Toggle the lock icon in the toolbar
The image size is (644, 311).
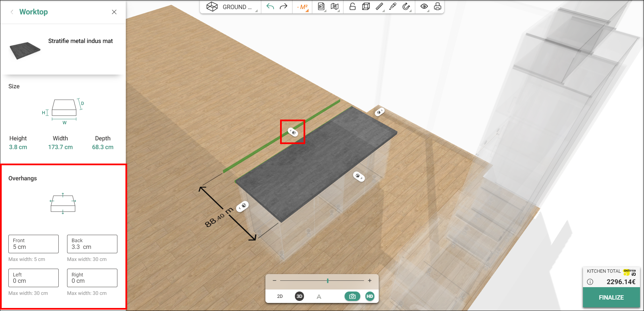click(x=352, y=7)
